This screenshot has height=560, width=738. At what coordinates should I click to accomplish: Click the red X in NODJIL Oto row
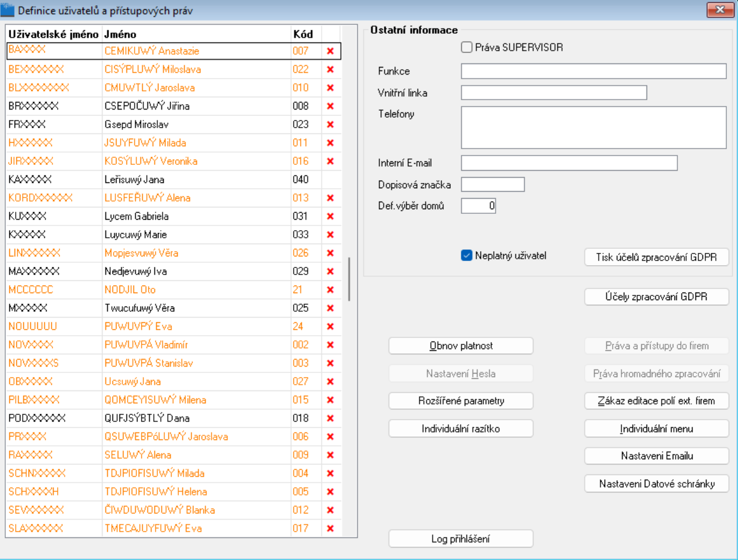[x=330, y=290]
